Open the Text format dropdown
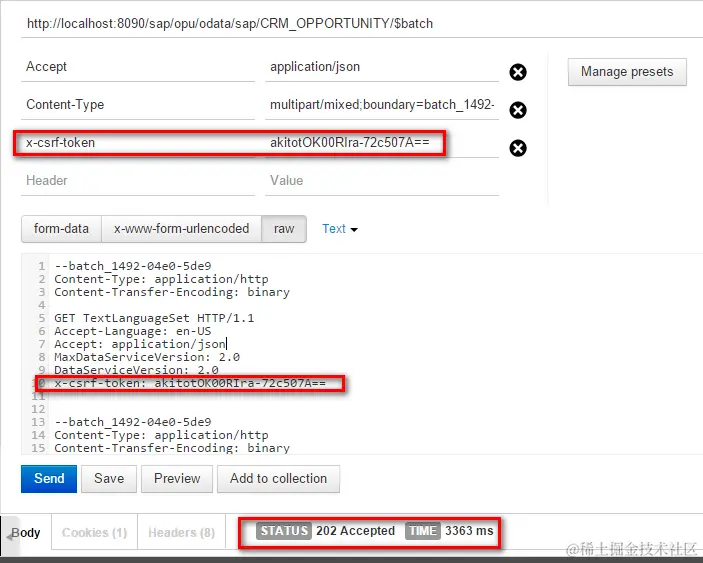The height and width of the screenshot is (563, 703). 340,229
